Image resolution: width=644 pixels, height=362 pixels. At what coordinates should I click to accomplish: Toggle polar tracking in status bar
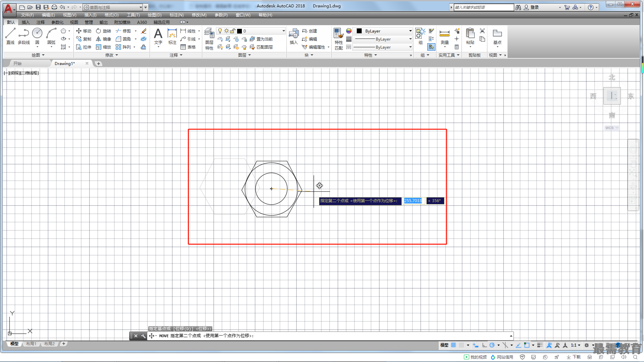coord(492,345)
